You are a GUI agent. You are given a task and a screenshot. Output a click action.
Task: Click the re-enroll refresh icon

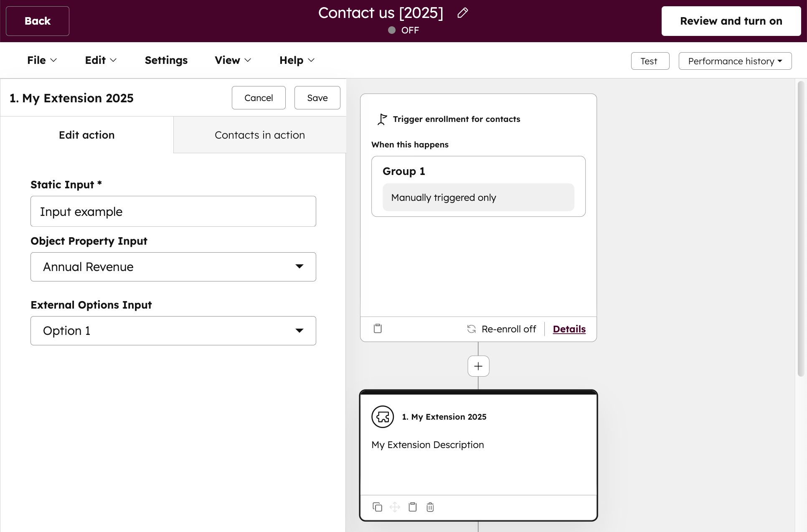(x=472, y=329)
